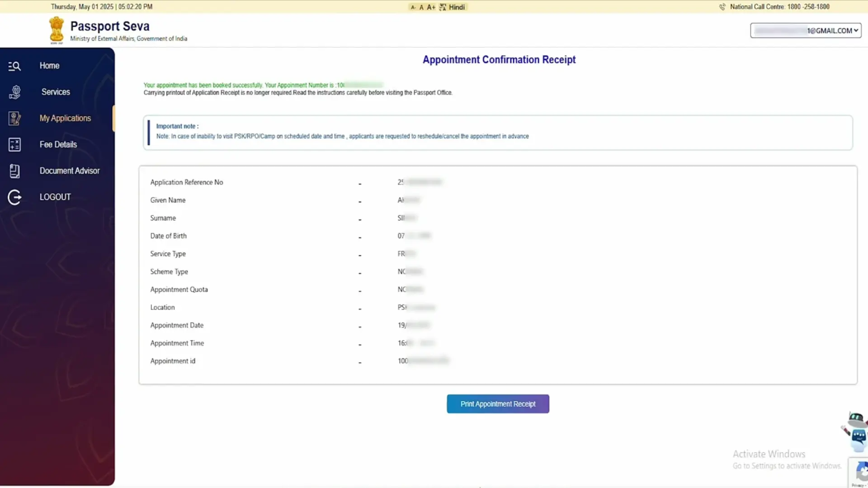This screenshot has height=488, width=868.
Task: Click the date and time at top left
Action: coord(102,7)
